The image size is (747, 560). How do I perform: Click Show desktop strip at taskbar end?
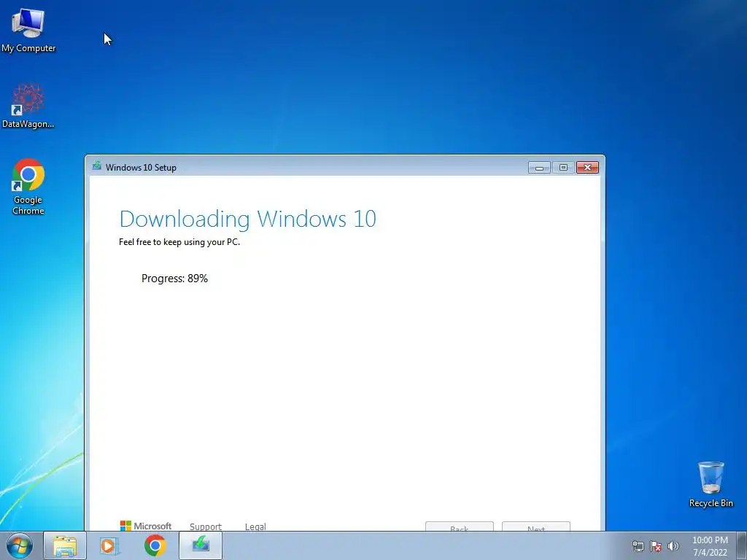[x=742, y=545]
